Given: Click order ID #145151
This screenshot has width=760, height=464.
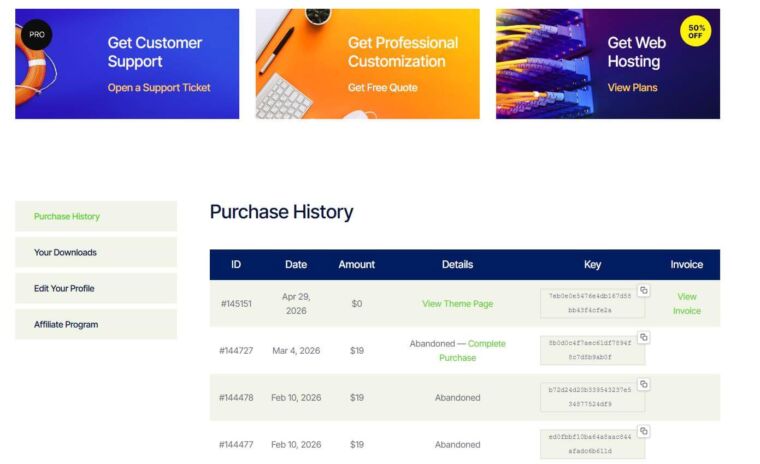Looking at the screenshot, I should 236,304.
